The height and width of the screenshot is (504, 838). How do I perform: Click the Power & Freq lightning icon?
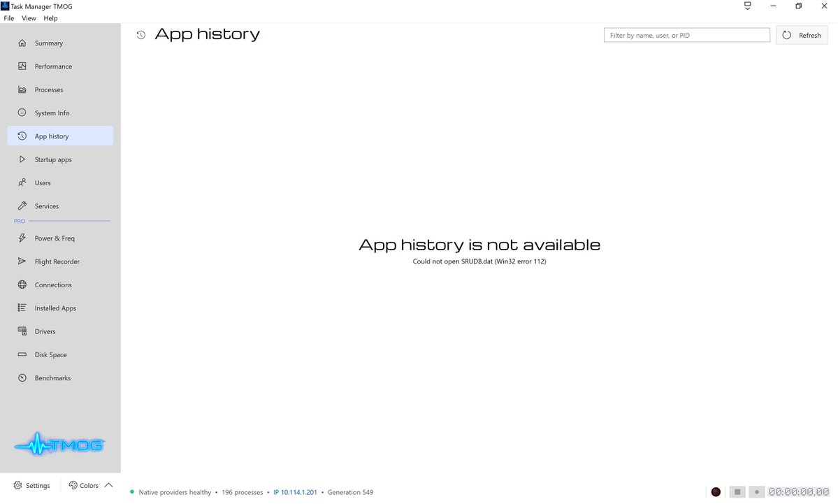[x=22, y=238]
